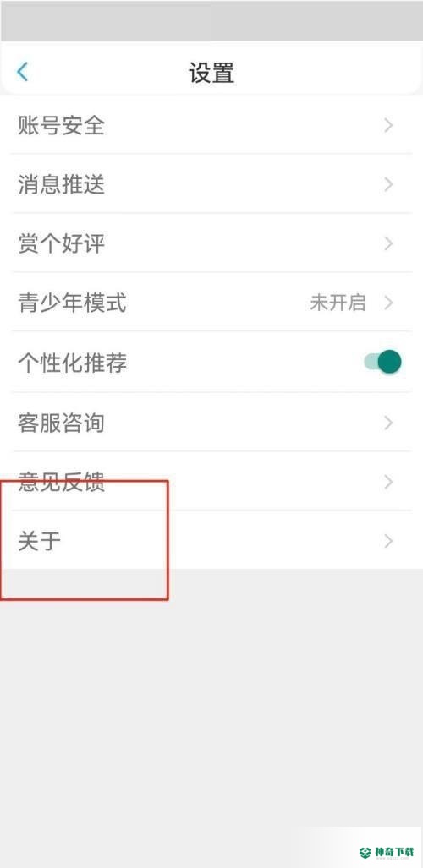Open 青少年模式 settings

click(x=211, y=303)
